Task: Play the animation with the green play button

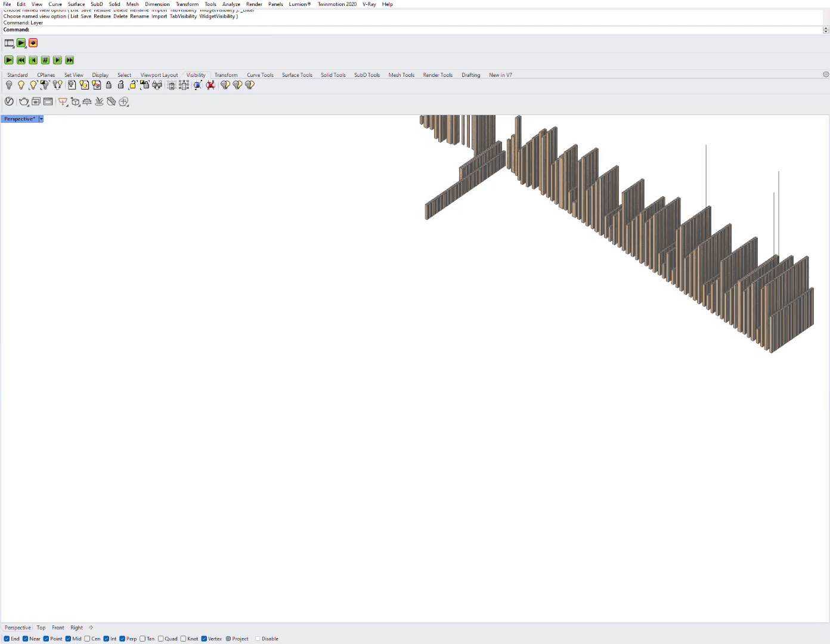Action: point(9,60)
